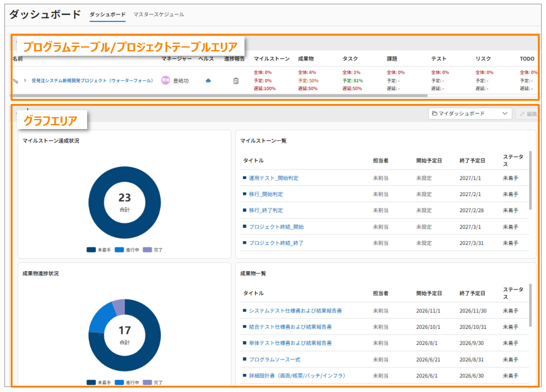Open 受発注システム新規開発プロジェクト project link
Image resolution: width=546 pixels, height=392 pixels.
(x=92, y=81)
